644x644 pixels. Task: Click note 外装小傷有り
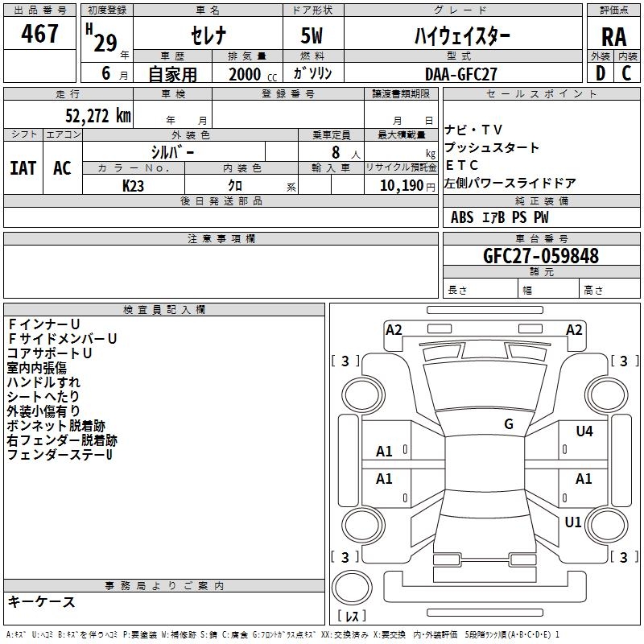pos(43,411)
